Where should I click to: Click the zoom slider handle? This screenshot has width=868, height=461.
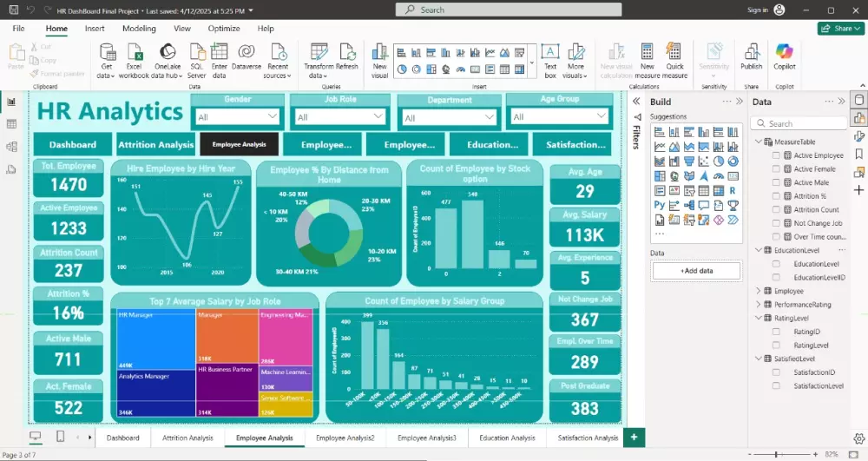click(x=777, y=454)
